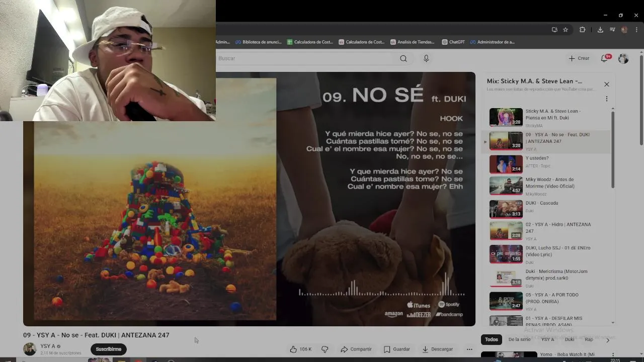Open the Miky Woodz Antes de Morirme thumbnail
644x362 pixels.
click(506, 186)
